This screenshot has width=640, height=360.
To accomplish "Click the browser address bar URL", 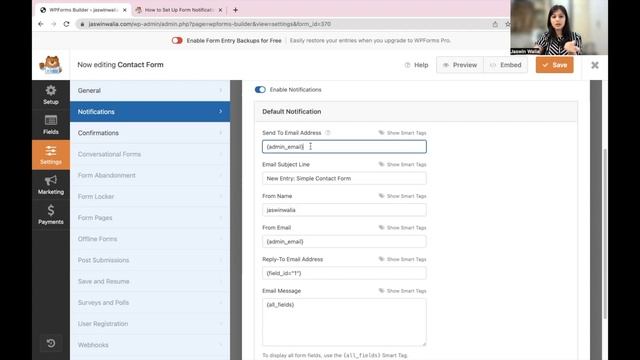I will [210, 24].
